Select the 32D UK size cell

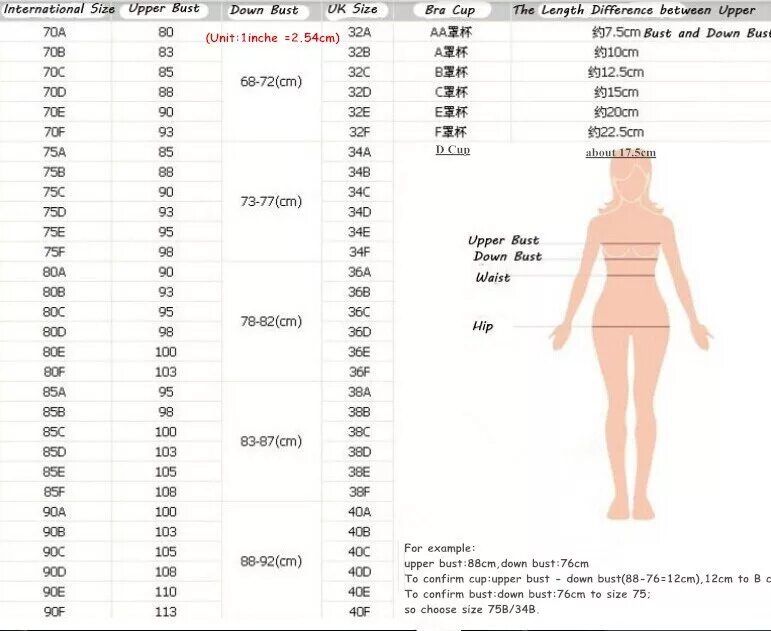click(359, 92)
